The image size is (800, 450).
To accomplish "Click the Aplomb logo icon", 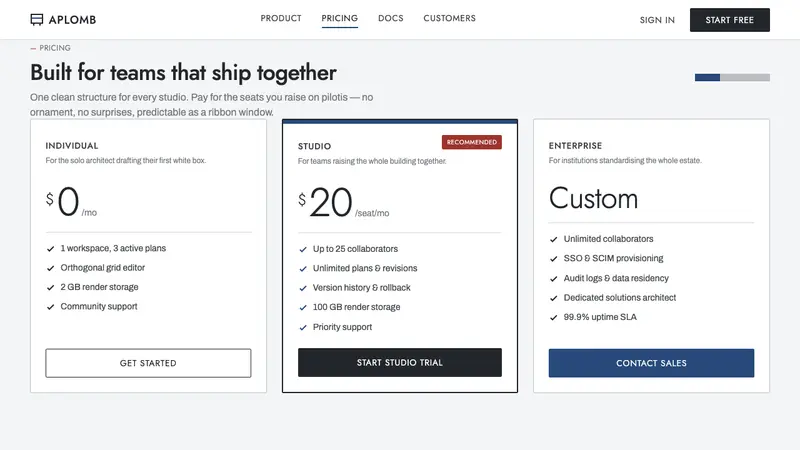I will point(37,20).
